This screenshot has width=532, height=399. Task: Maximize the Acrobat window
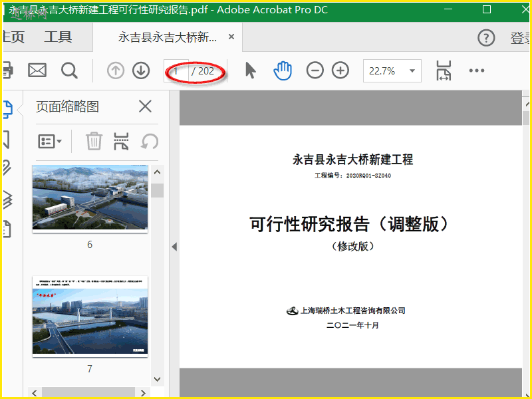(487, 9)
